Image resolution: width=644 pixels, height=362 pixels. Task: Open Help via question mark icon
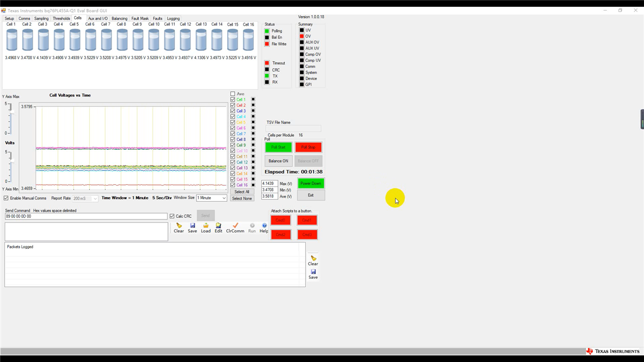point(264,226)
